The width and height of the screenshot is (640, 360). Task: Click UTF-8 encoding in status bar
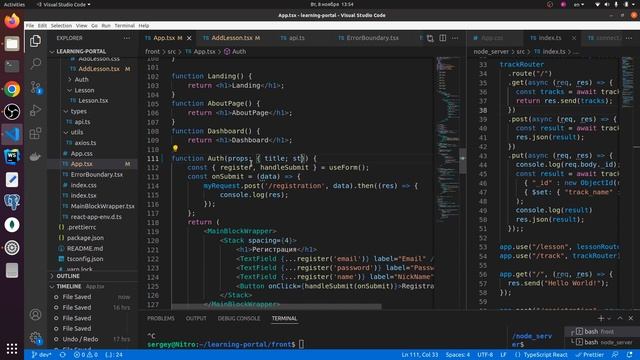tap(485, 355)
